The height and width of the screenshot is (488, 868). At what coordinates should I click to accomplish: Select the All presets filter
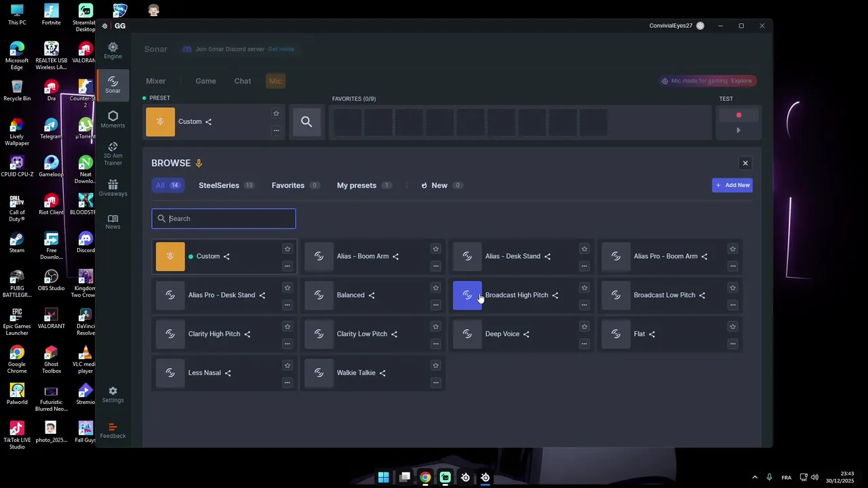(x=167, y=186)
